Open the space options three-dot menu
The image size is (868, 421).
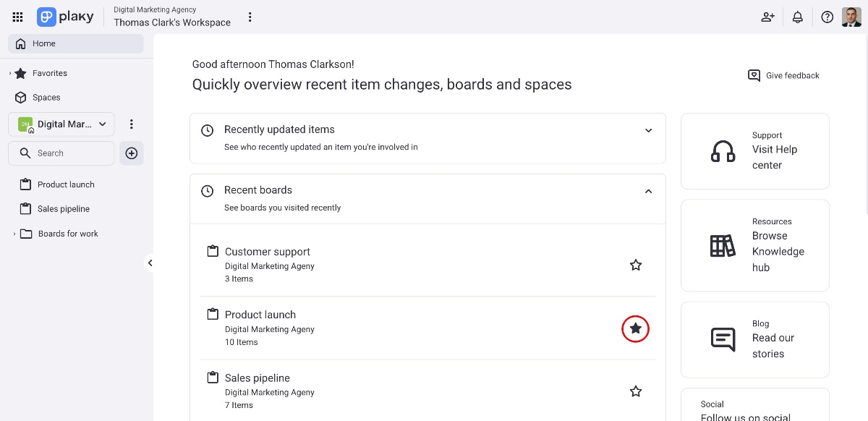[x=131, y=124]
